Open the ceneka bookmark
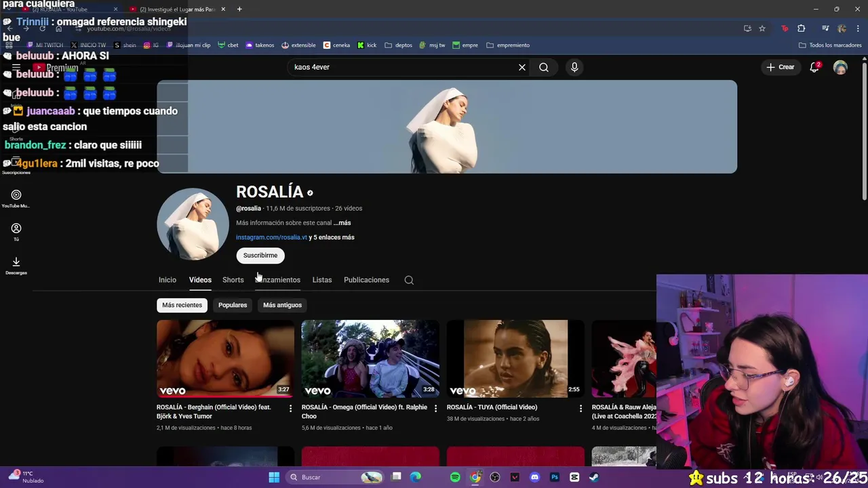This screenshot has width=868, height=488. tap(336, 45)
